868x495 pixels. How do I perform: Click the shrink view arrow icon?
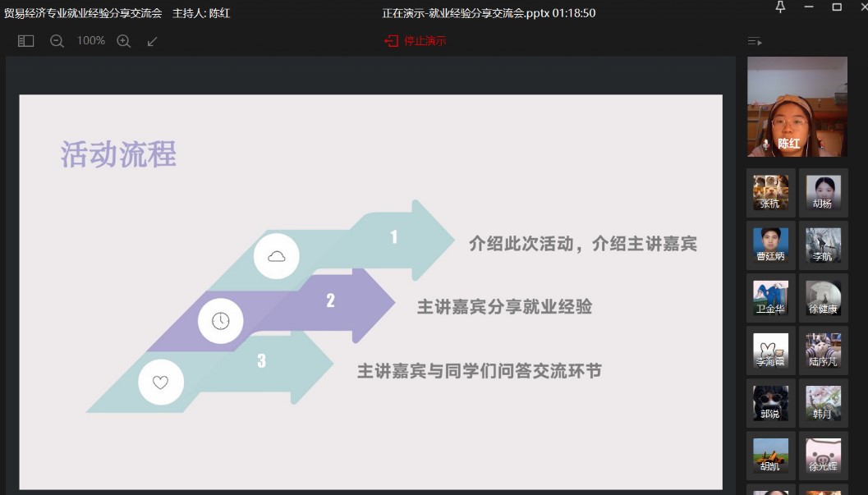(x=152, y=41)
